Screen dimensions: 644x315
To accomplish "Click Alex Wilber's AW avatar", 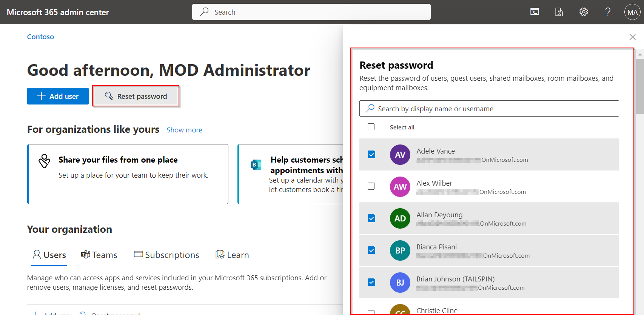I will pyautogui.click(x=400, y=187).
